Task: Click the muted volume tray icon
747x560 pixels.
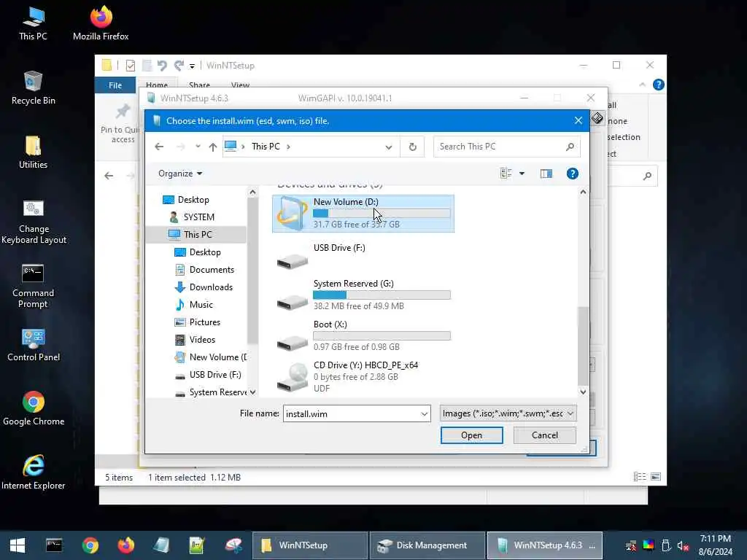Action: tap(683, 545)
